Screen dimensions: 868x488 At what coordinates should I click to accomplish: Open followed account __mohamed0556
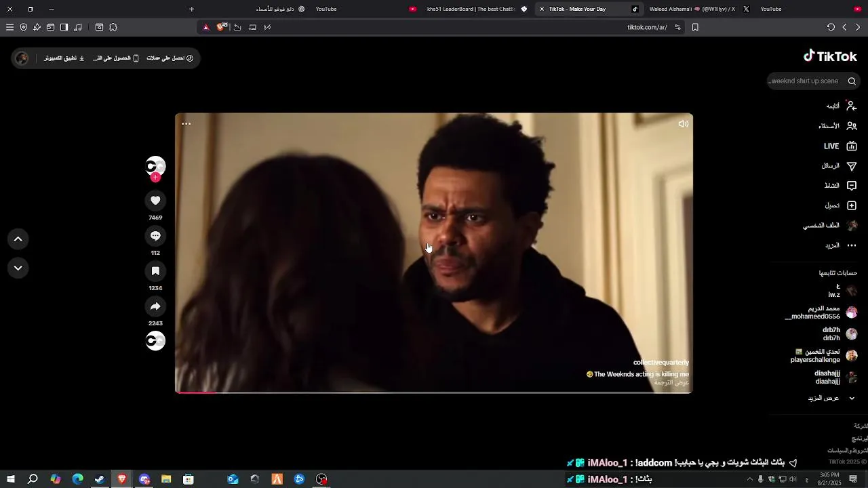(821, 312)
